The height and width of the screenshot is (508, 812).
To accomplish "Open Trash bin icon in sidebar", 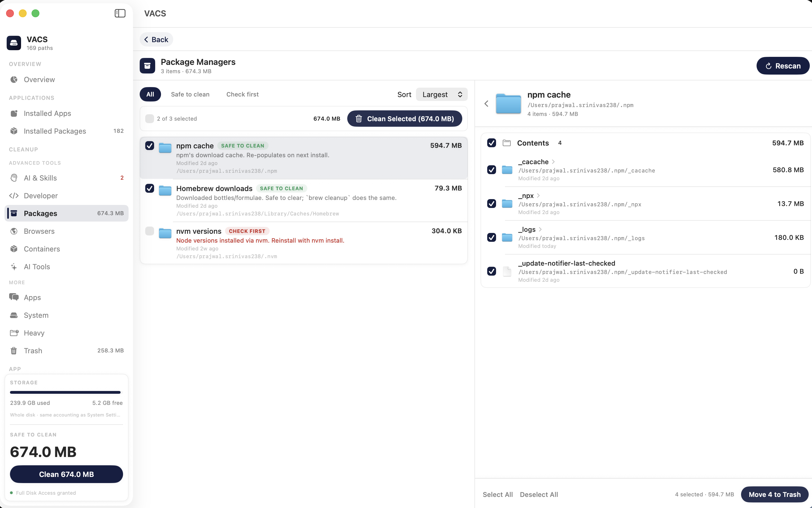I will (x=14, y=351).
